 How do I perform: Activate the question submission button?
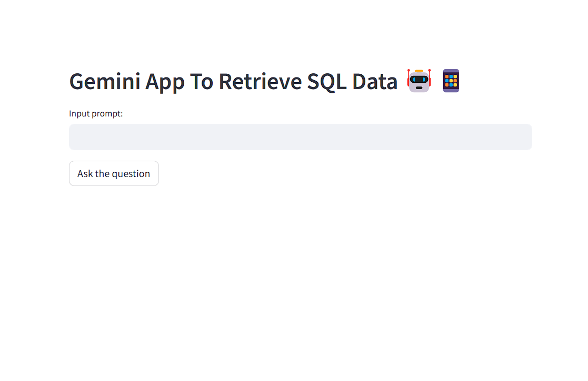tap(114, 173)
